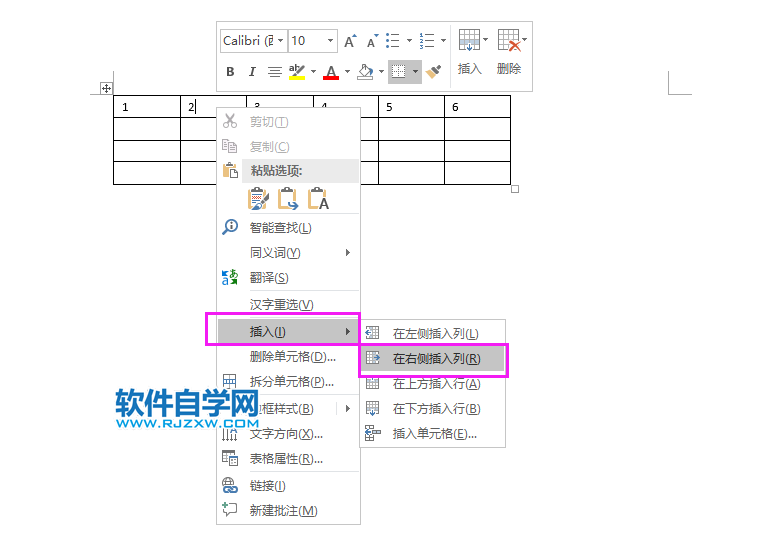This screenshot has height=541, width=782.
Task: Click the insert cells icon
Action: pyautogui.click(x=372, y=433)
